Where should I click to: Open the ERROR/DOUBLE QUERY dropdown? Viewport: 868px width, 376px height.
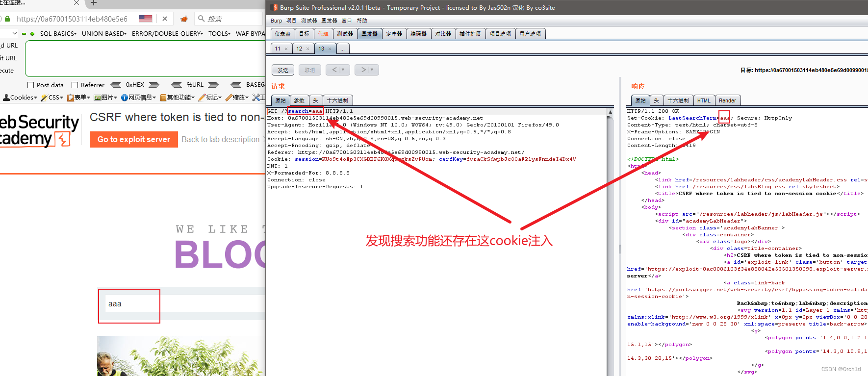pyautogui.click(x=167, y=34)
